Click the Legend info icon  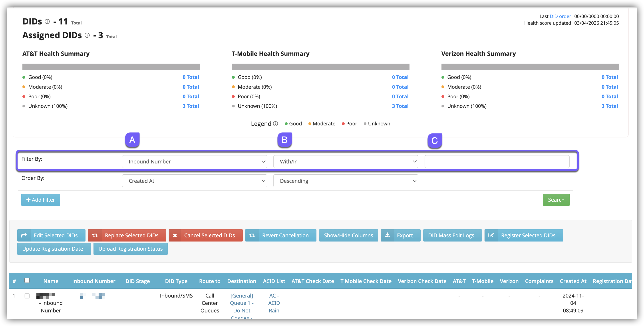(x=276, y=124)
